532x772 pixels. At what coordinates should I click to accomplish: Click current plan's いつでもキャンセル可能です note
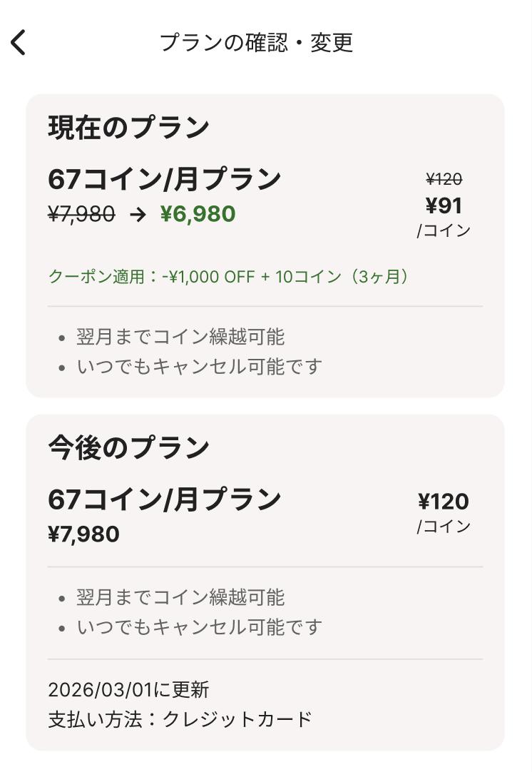[x=199, y=367]
